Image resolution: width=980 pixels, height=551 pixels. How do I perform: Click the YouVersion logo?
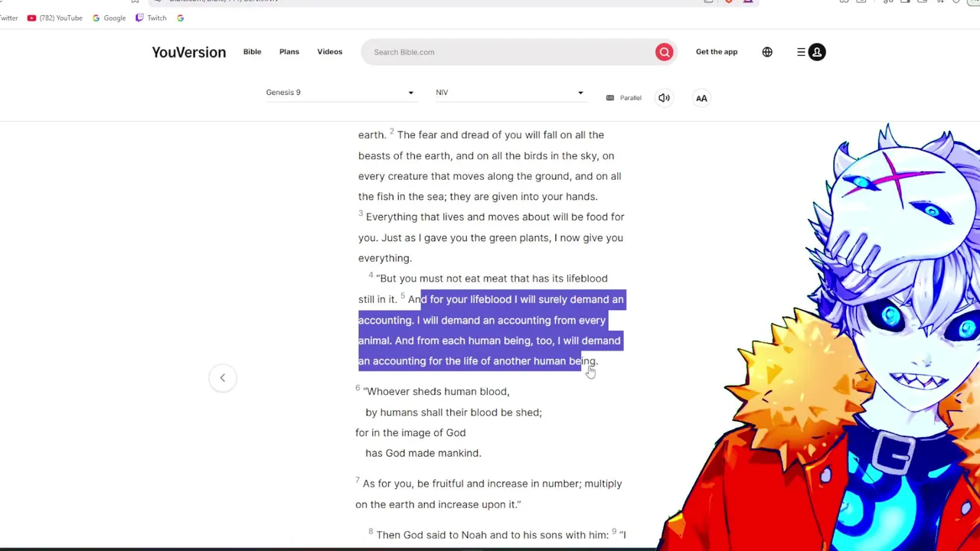coord(188,52)
